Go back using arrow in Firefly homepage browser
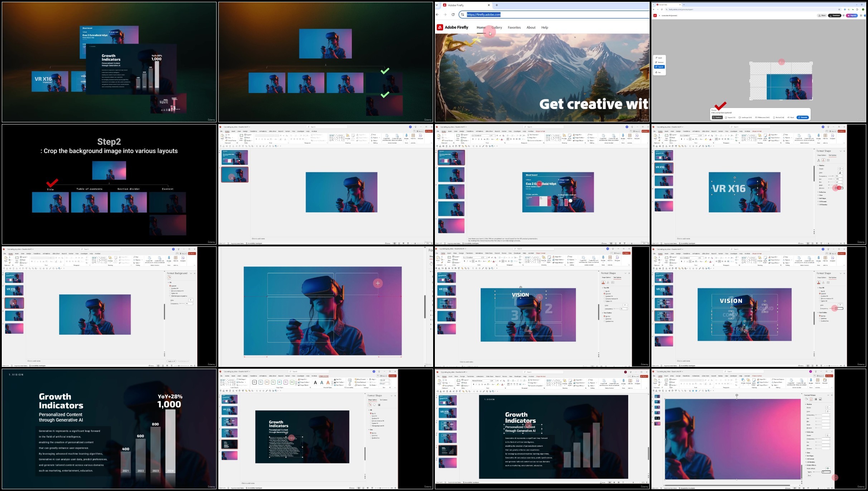Viewport: 868px width, 491px height. pos(437,15)
